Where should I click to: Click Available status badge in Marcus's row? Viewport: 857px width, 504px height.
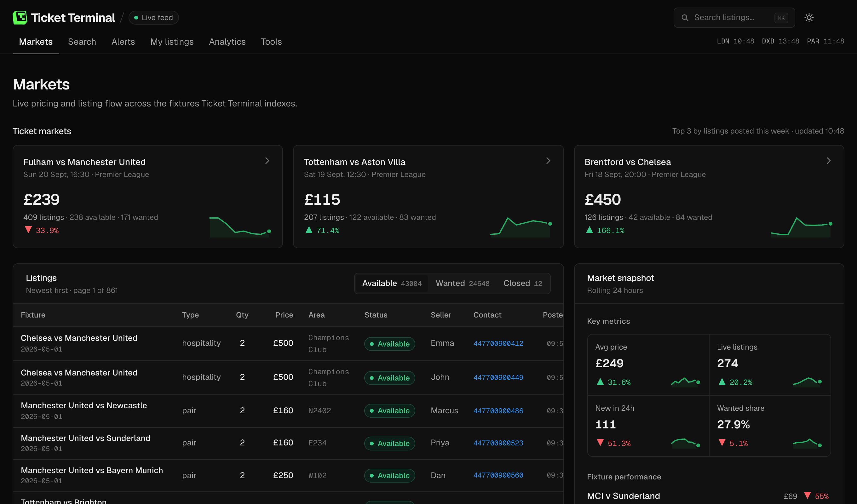(389, 411)
